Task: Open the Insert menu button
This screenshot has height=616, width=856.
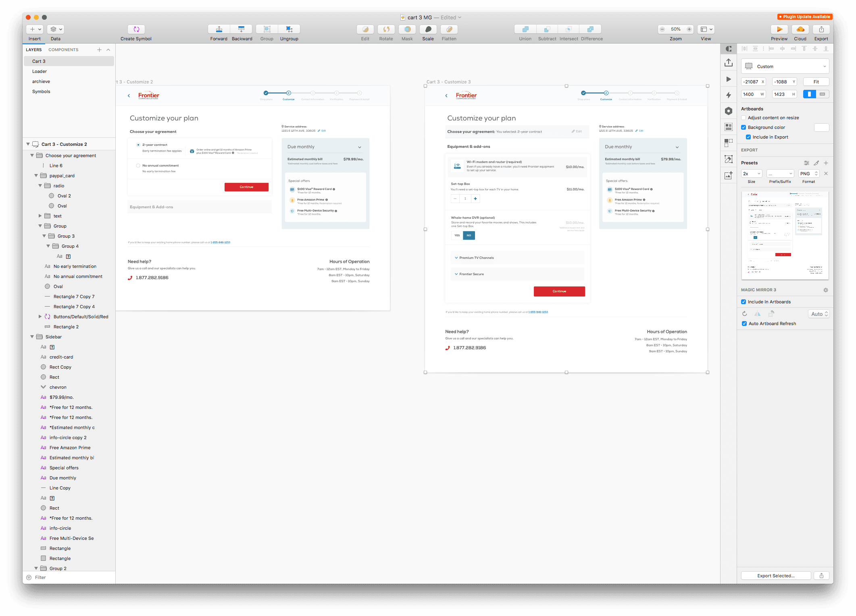Action: click(x=35, y=29)
